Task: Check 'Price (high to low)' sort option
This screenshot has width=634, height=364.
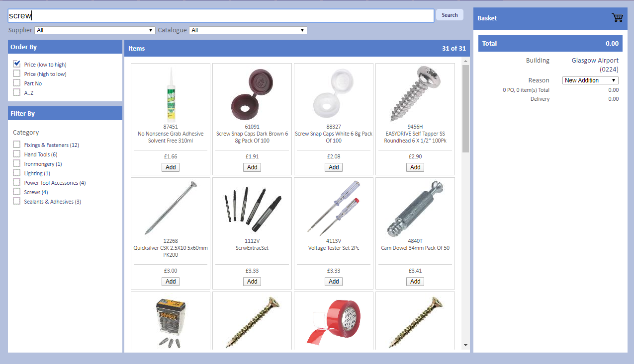Action: (17, 73)
